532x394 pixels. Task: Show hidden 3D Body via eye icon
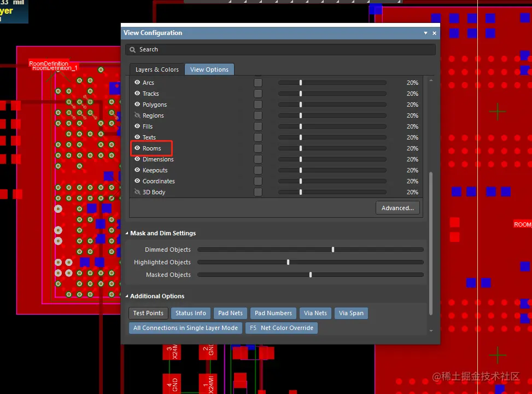click(x=137, y=192)
